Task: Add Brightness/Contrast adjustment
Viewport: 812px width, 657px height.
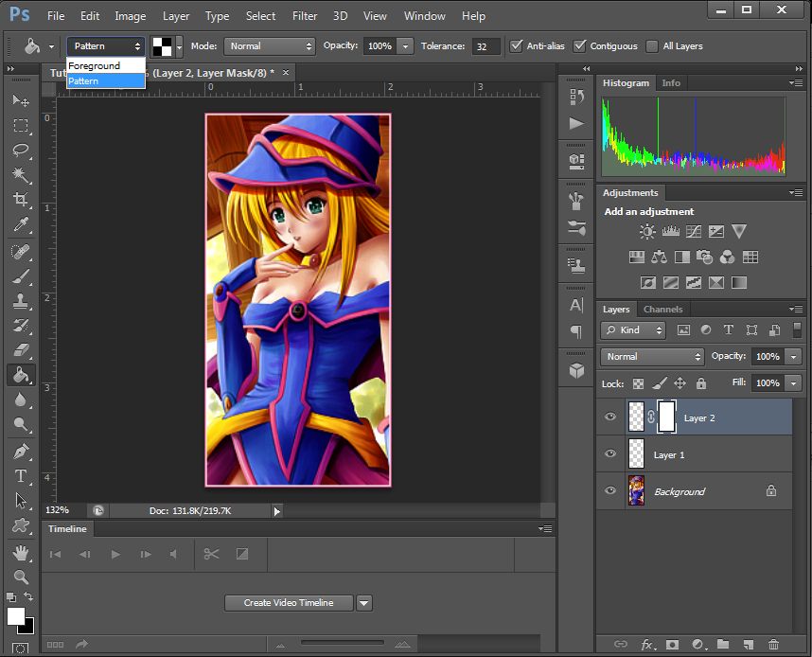Action: [x=647, y=231]
